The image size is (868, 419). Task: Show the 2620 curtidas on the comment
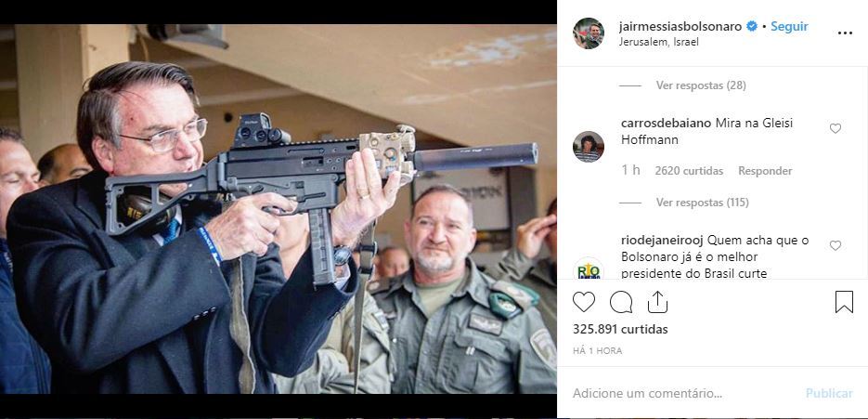coord(689,171)
